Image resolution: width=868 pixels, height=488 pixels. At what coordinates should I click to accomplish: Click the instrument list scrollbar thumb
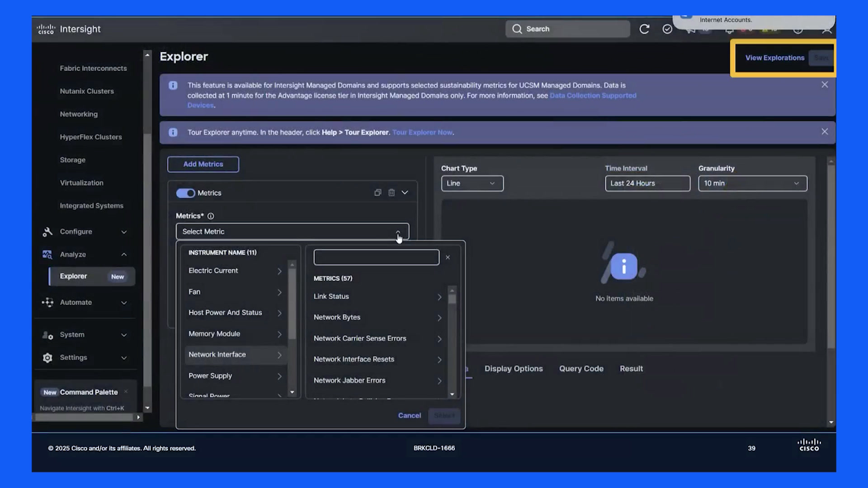(292, 304)
